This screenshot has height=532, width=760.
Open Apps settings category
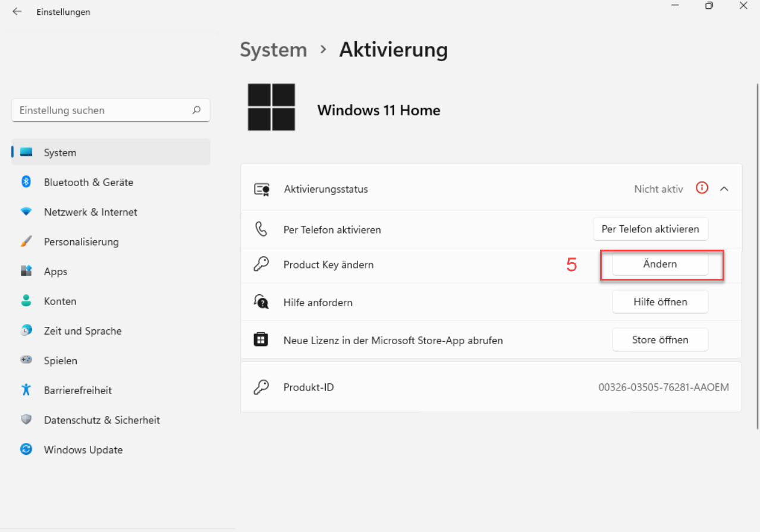pyautogui.click(x=111, y=271)
